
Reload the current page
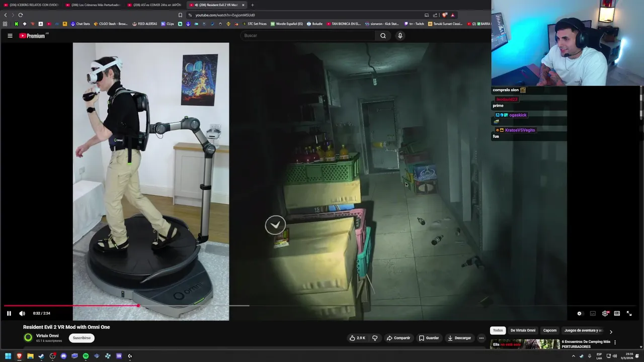click(21, 15)
